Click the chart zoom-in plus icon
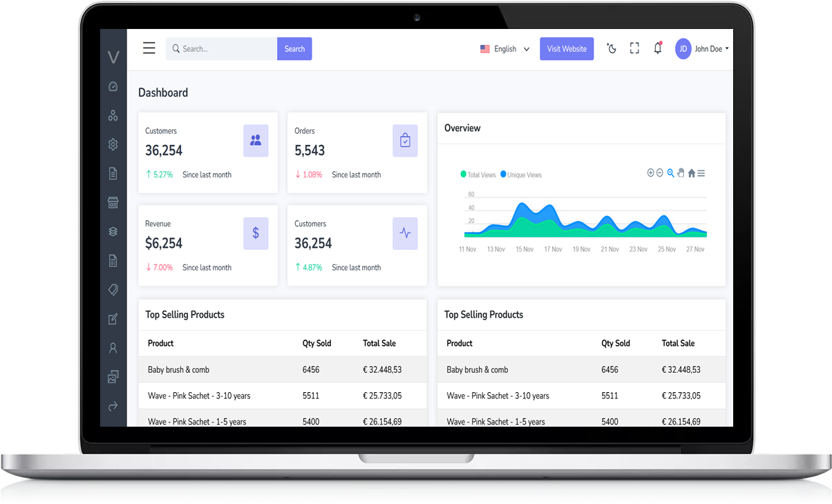This screenshot has width=832, height=504. tap(650, 173)
